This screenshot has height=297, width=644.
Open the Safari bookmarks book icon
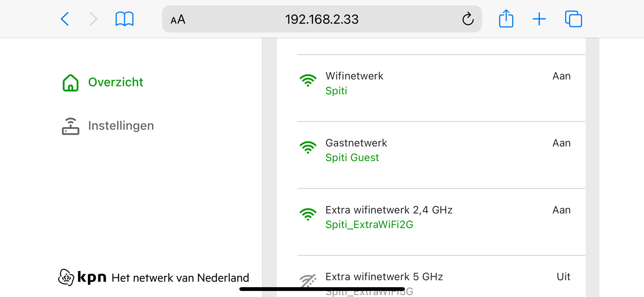[x=124, y=19]
